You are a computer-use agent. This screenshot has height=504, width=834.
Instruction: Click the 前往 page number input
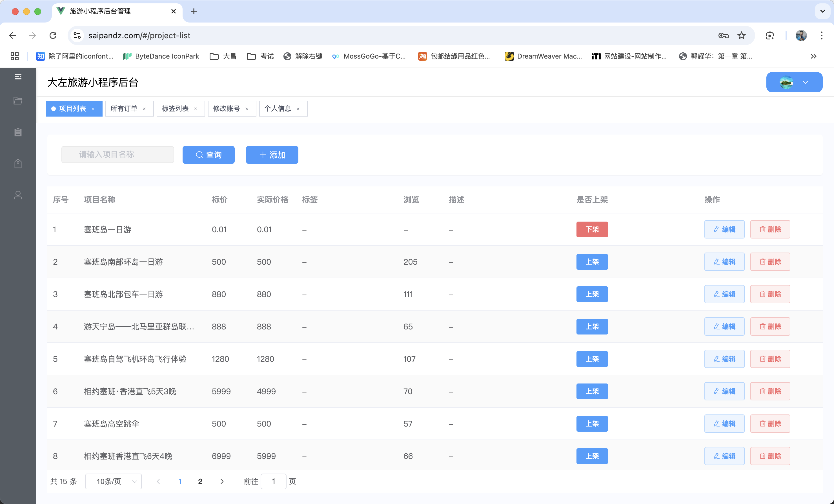click(x=274, y=481)
